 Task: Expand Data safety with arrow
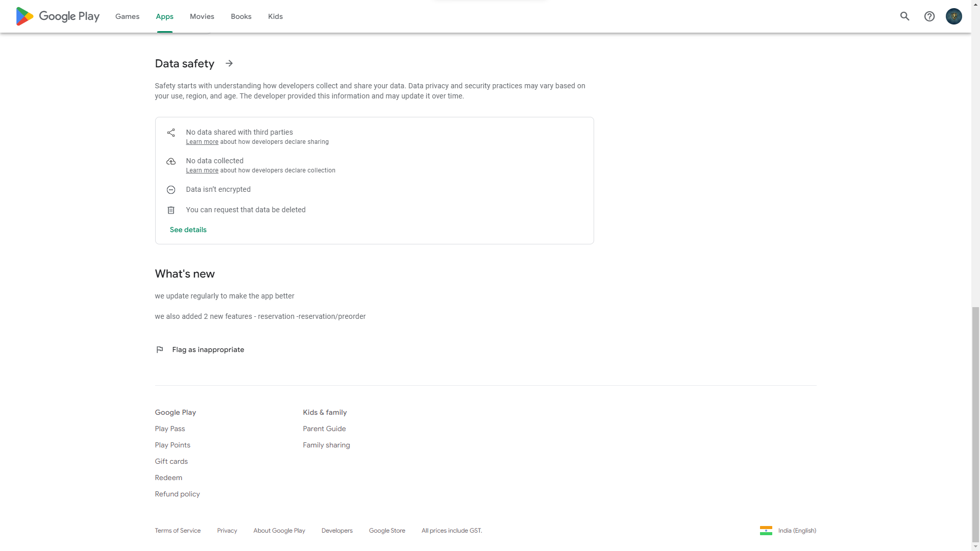point(229,63)
